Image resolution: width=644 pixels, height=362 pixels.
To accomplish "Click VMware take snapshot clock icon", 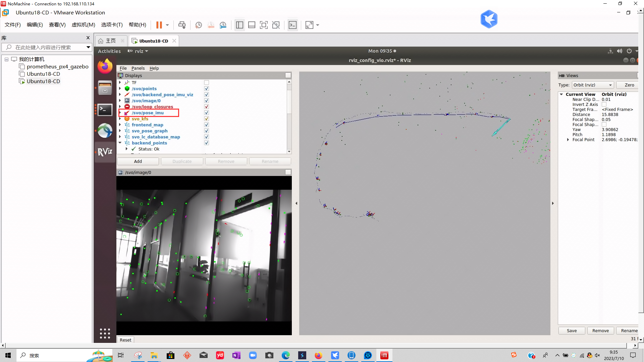I will 199,25.
